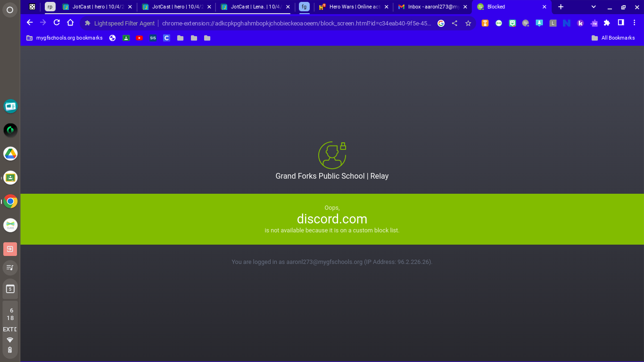
Task: Open the blue person chat extension icon
Action: pyautogui.click(x=539, y=23)
